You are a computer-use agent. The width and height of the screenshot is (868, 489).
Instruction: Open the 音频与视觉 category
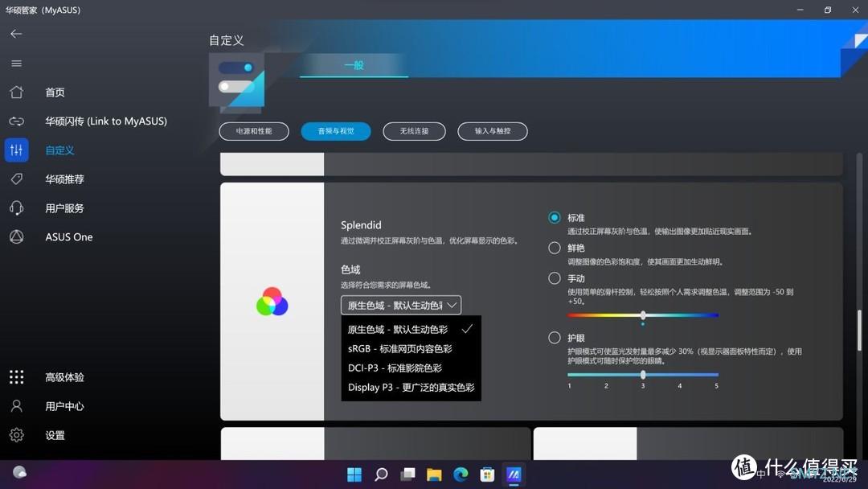coord(336,131)
